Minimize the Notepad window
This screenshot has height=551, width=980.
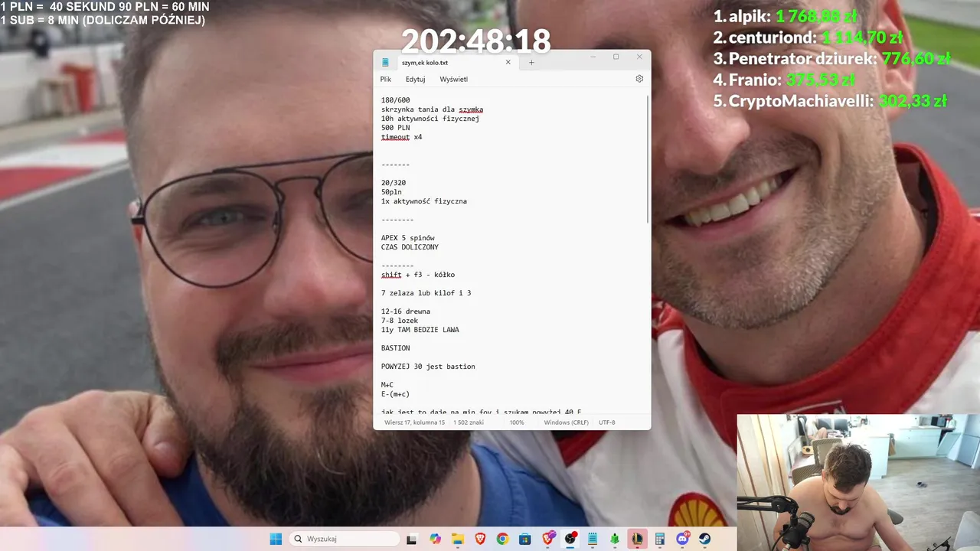click(x=593, y=57)
